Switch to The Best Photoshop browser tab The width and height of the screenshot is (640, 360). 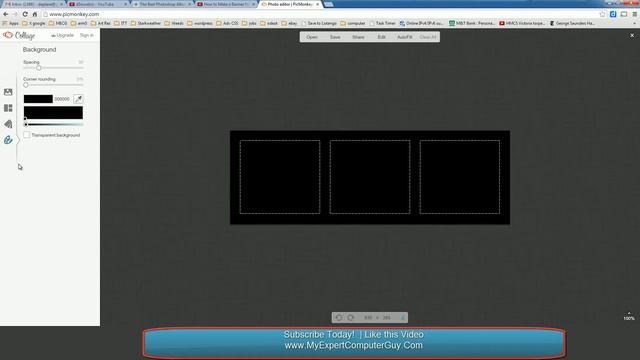point(162,4)
